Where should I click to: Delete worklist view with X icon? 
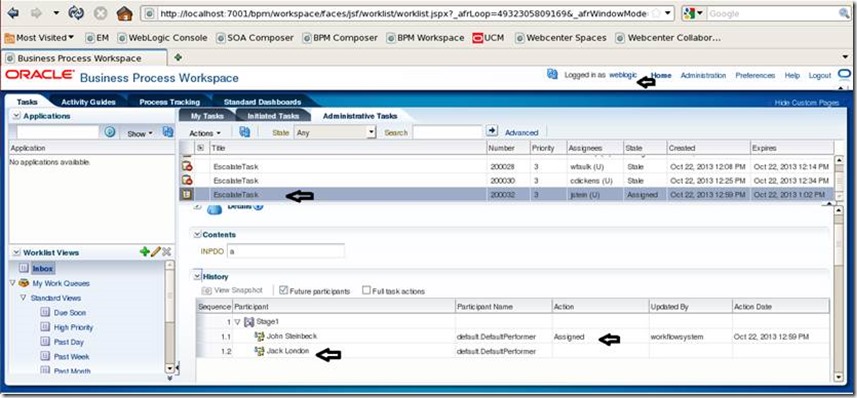tap(167, 251)
